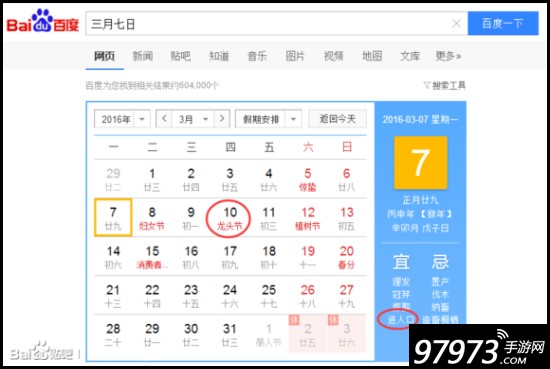Go to previous month with left arrow
The width and height of the screenshot is (550, 369).
tap(164, 119)
